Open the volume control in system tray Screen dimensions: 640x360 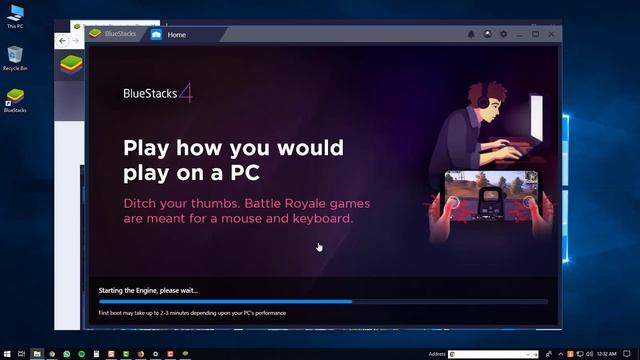coord(589,354)
